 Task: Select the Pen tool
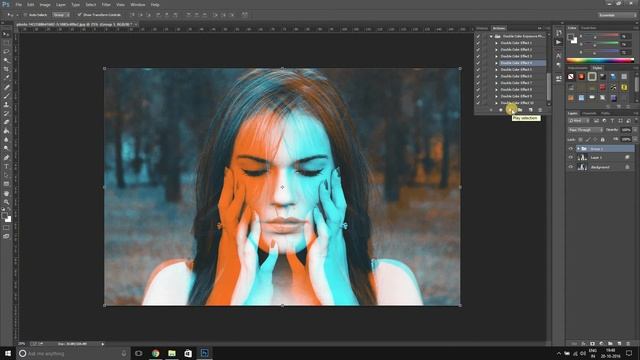click(x=6, y=158)
